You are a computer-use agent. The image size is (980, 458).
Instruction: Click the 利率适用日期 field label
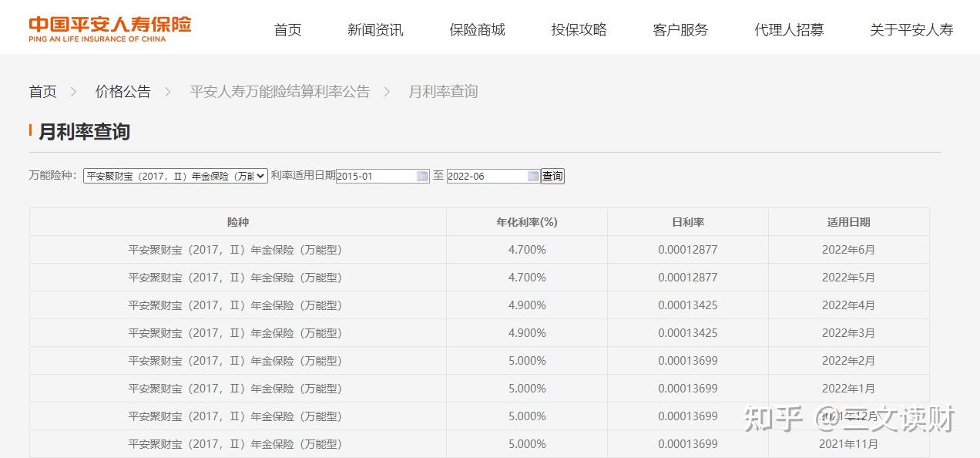[303, 176]
